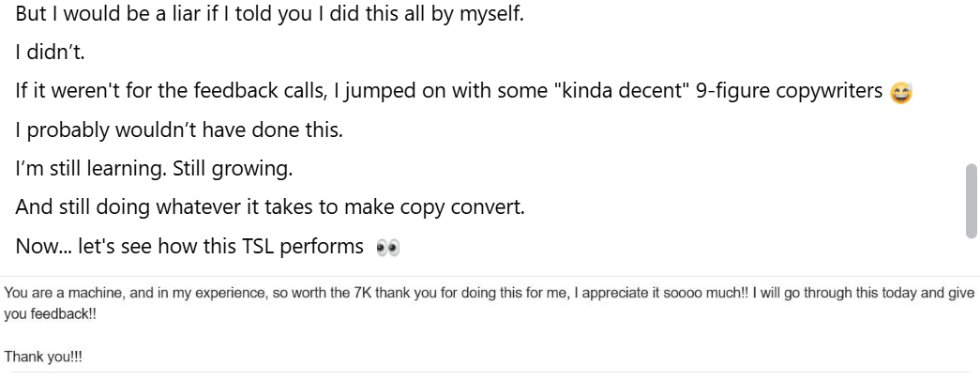The image size is (980, 381).
Task: Click the vertical scrollbar thumb
Action: pyautogui.click(x=972, y=201)
